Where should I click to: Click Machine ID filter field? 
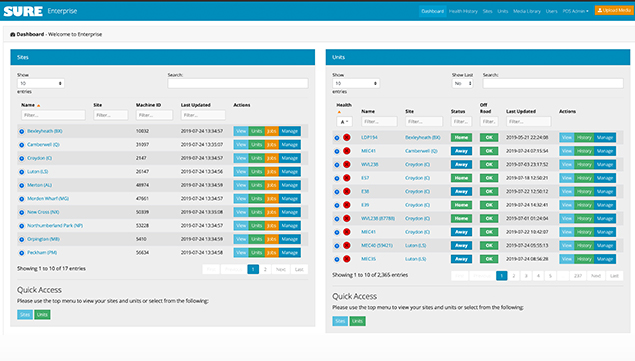coord(154,115)
